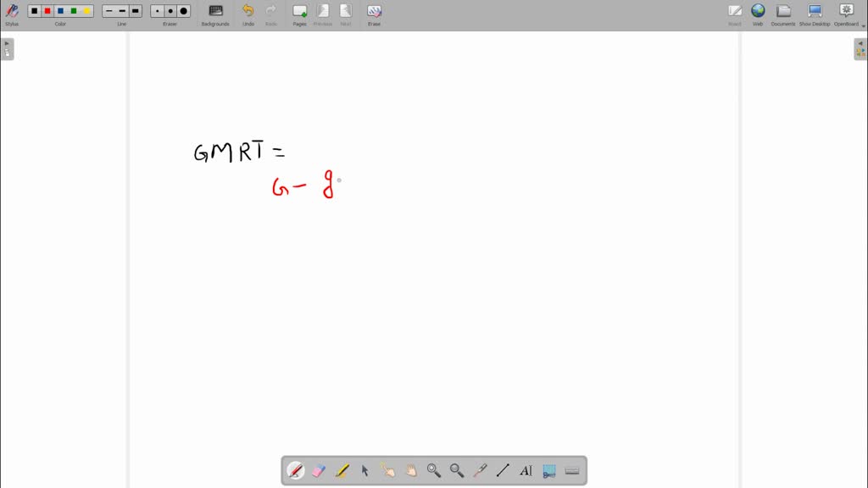The height and width of the screenshot is (488, 868).
Task: Activate the Capture Region tool
Action: tap(548, 471)
